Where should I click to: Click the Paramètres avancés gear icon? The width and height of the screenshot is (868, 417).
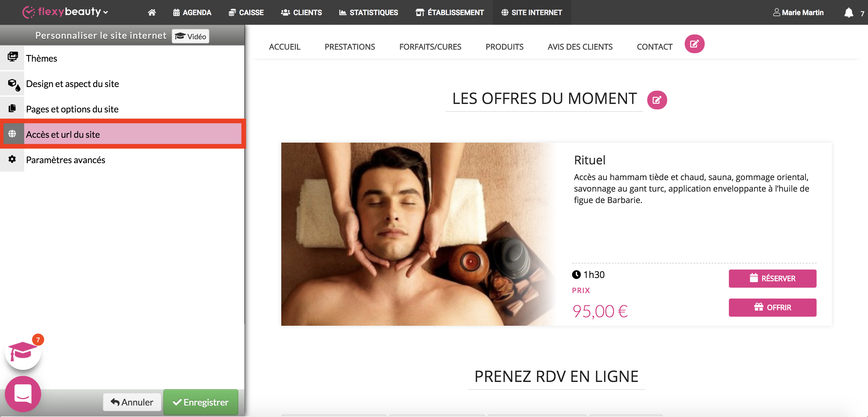point(12,159)
